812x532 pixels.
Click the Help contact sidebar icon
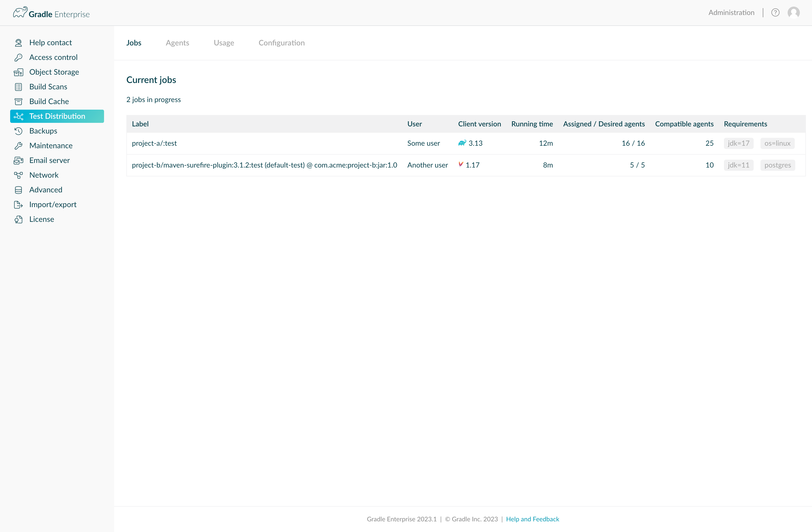pos(19,43)
